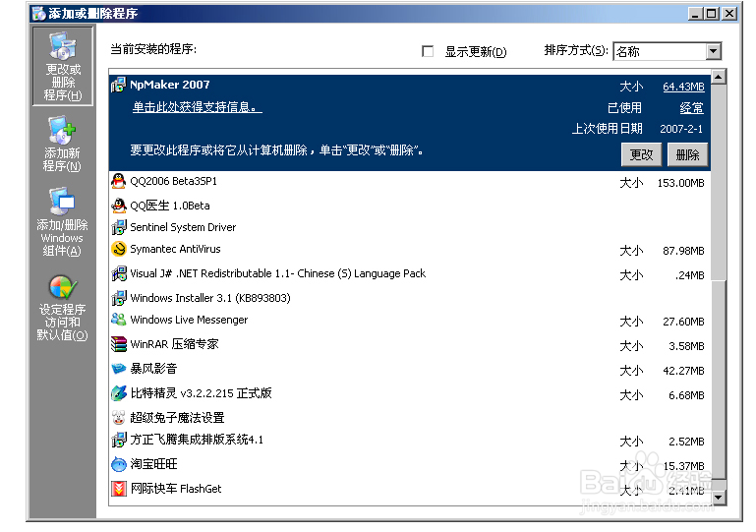Screen dimensions: 756x532
Task: Select 比特精灵 v3.2.2.215 正式版 name
Action: click(202, 393)
